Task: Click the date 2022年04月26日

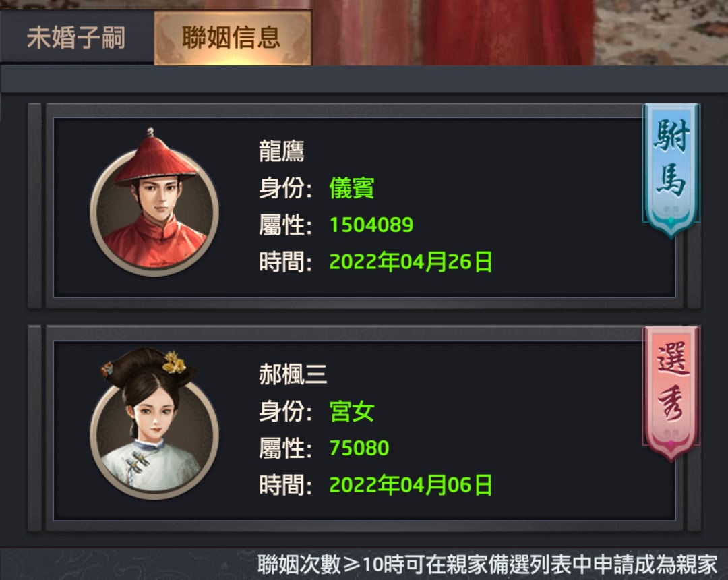Action: [x=411, y=262]
